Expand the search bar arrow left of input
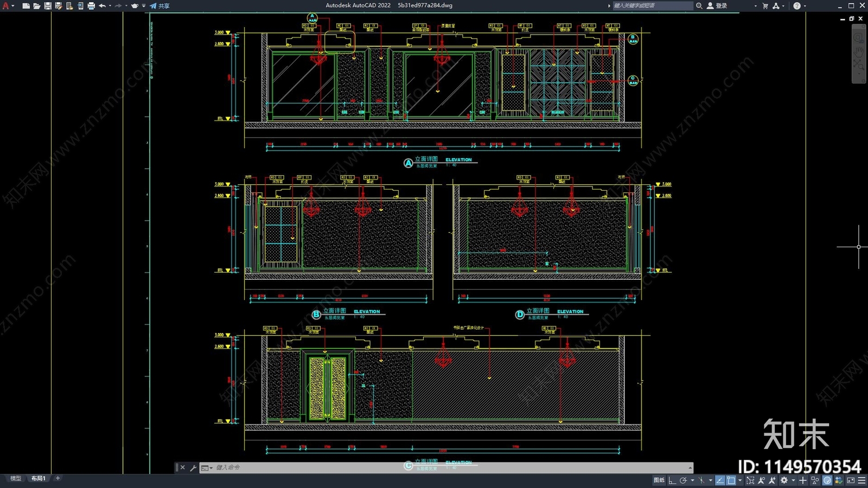This screenshot has height=488, width=868. (609, 5)
